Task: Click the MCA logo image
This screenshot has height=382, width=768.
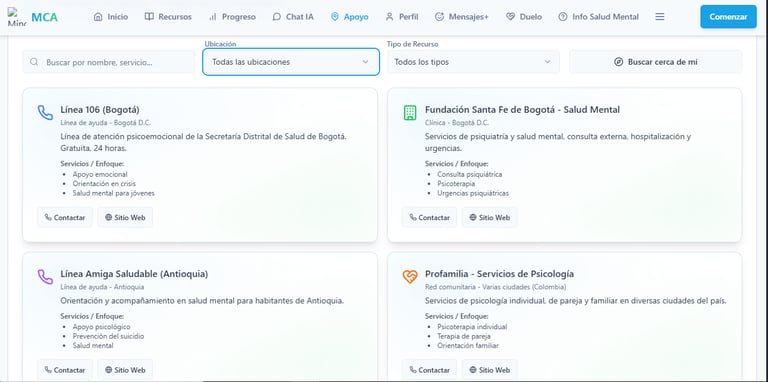Action: tap(17, 17)
